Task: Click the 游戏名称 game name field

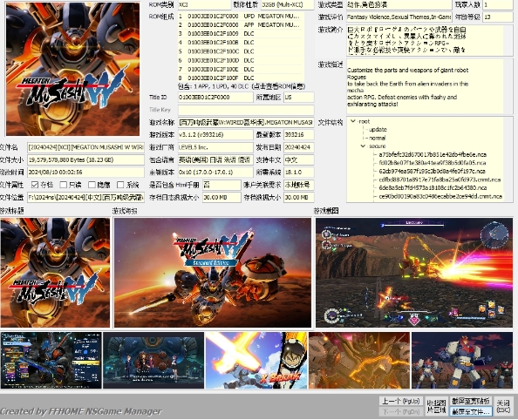Action: (x=246, y=122)
